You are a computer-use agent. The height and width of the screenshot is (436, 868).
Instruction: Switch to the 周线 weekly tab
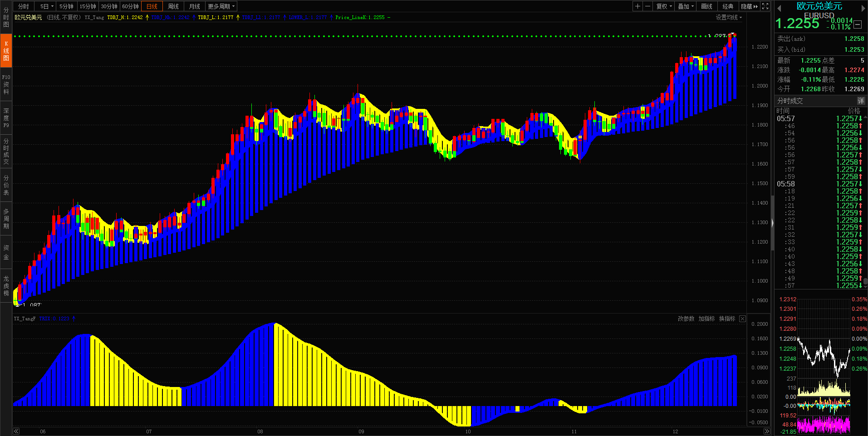(173, 6)
